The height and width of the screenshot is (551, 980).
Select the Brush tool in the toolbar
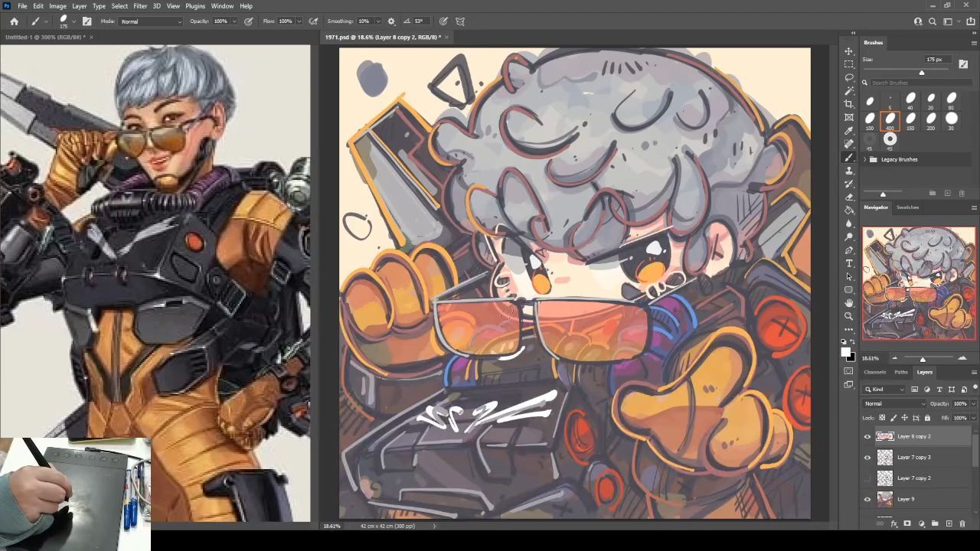pos(849,158)
